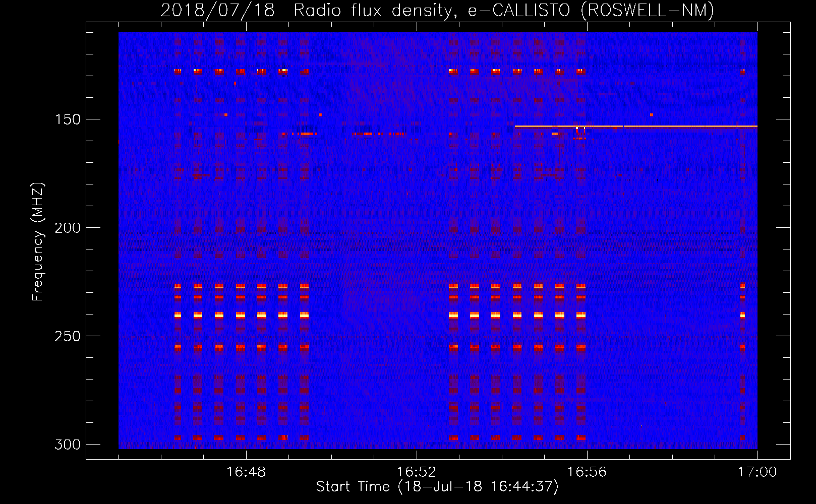Click the bright horizontal emission line near 153 MHz
The height and width of the screenshot is (504, 816).
point(636,126)
